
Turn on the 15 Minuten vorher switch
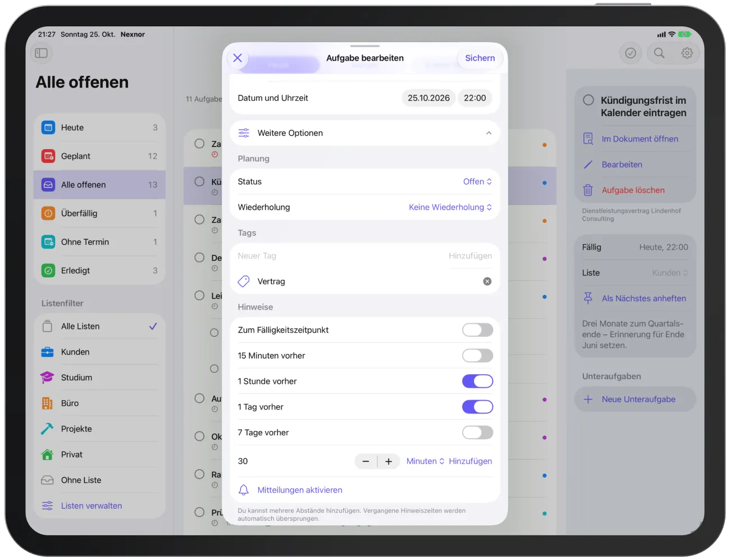477,356
